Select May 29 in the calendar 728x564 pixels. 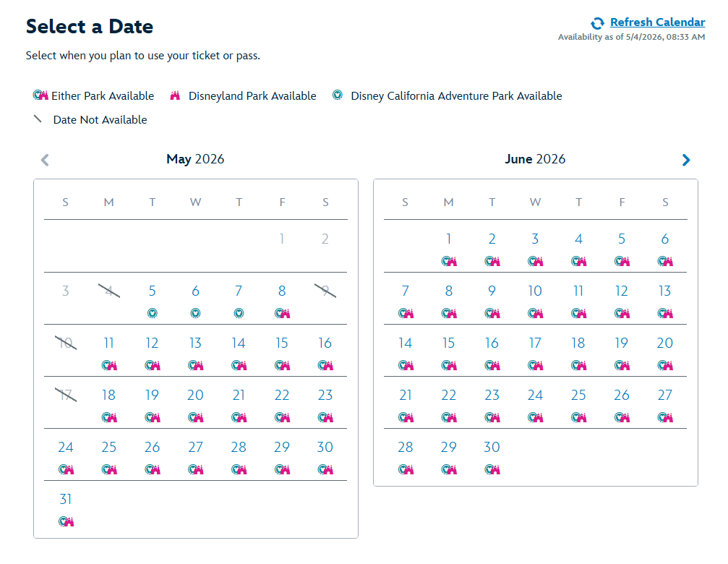(282, 447)
